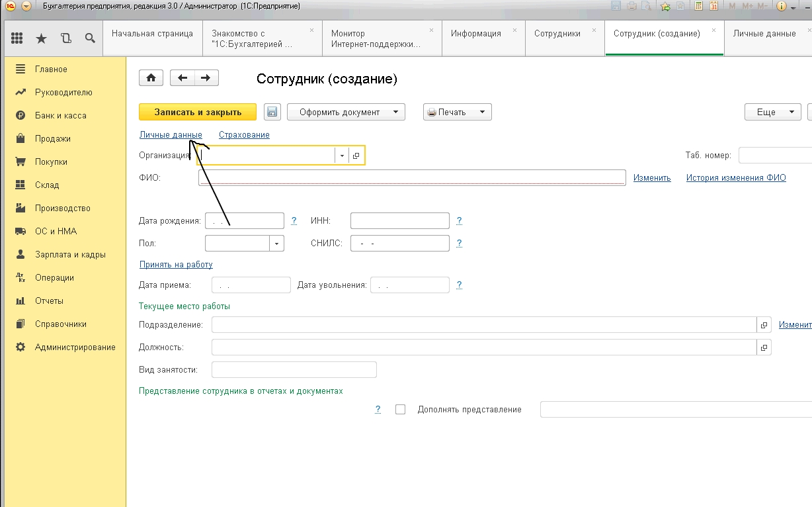Select Зарплата и кадры in sidebar
The image size is (812, 507).
point(70,254)
